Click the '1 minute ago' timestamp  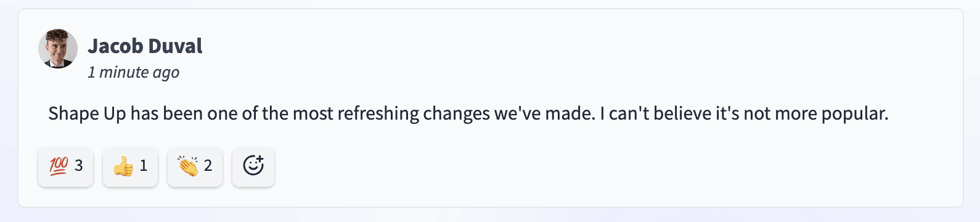(x=133, y=72)
